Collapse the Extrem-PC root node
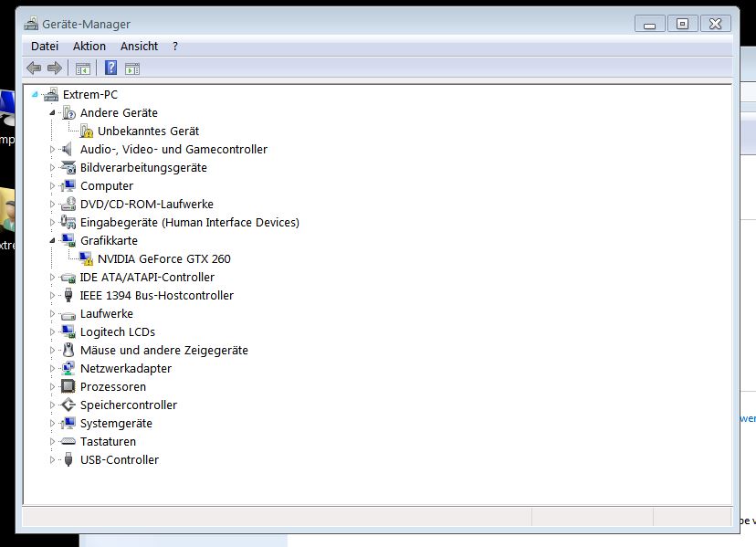 coord(35,95)
